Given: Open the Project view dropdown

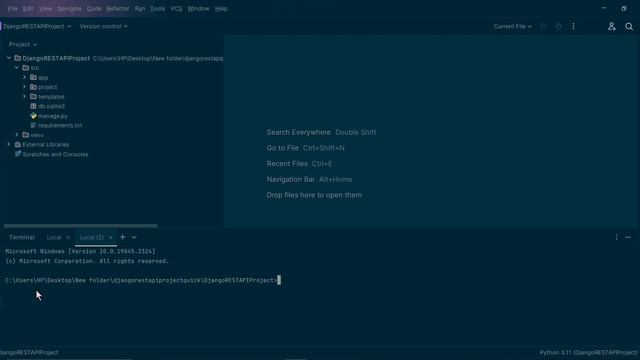Looking at the screenshot, I should pyautogui.click(x=22, y=44).
